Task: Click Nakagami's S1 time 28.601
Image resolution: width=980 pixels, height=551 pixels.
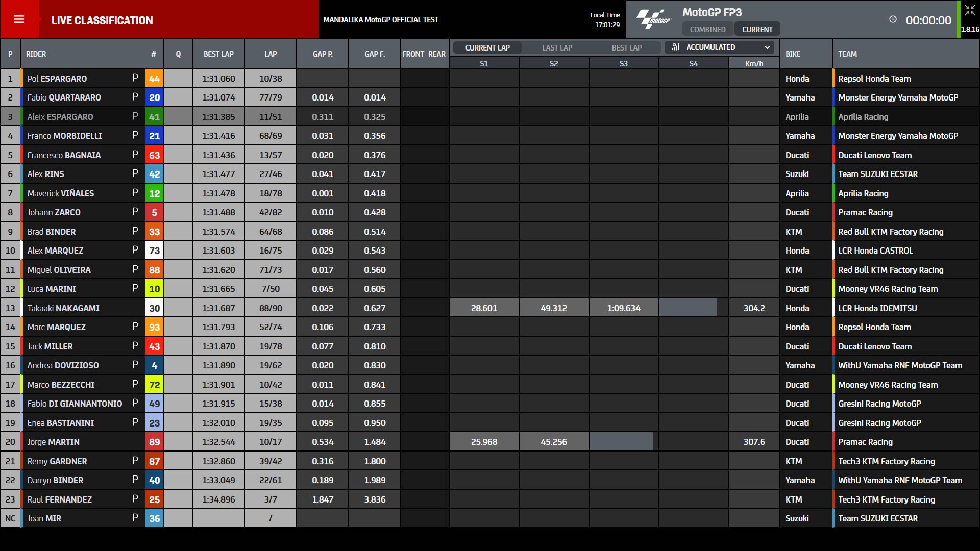Action: (484, 308)
